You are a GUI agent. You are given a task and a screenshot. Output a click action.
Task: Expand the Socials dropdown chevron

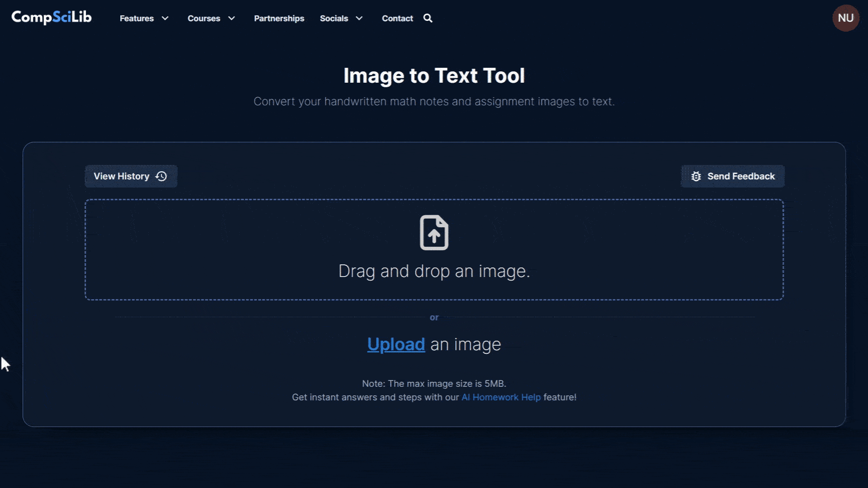pyautogui.click(x=359, y=19)
